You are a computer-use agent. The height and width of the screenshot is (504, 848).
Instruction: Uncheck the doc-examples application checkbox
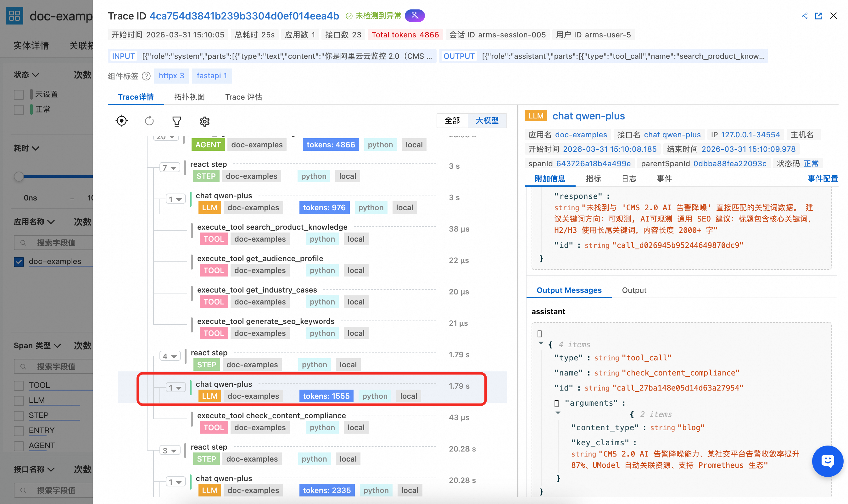[x=19, y=261]
